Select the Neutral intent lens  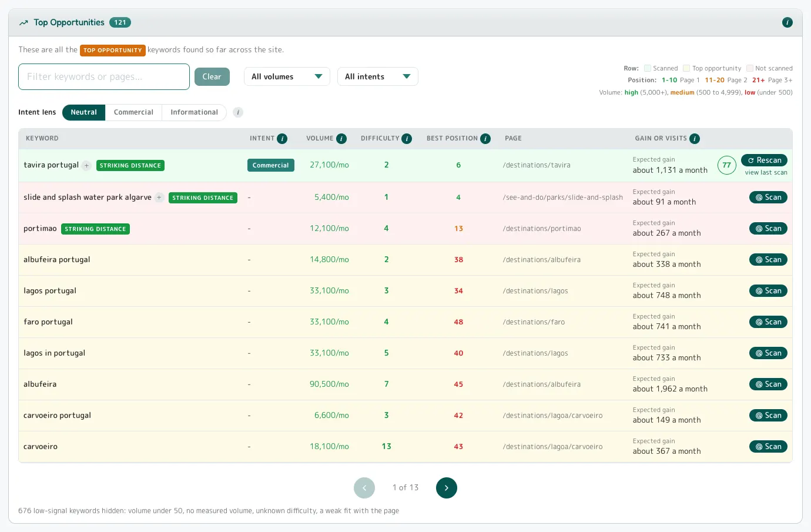(83, 112)
